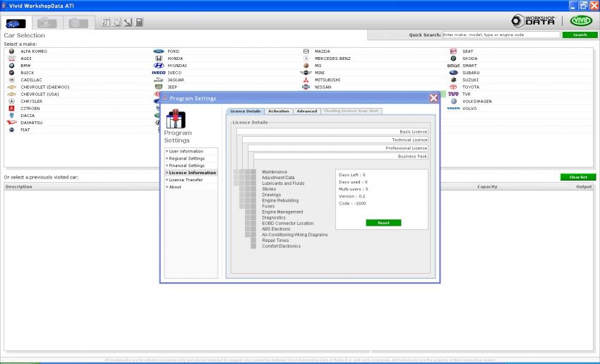
Task: Select the Volvo logo icon
Action: 453,109
